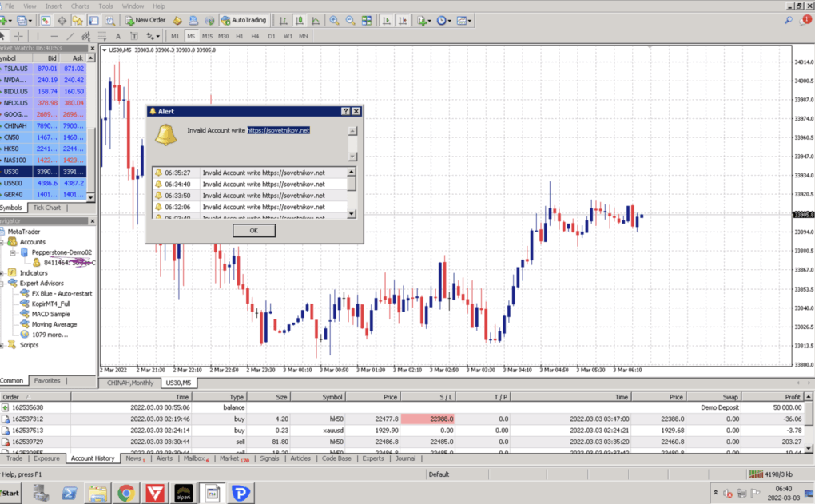
Task: Open the search magnifier in the toolbar
Action: point(789,20)
